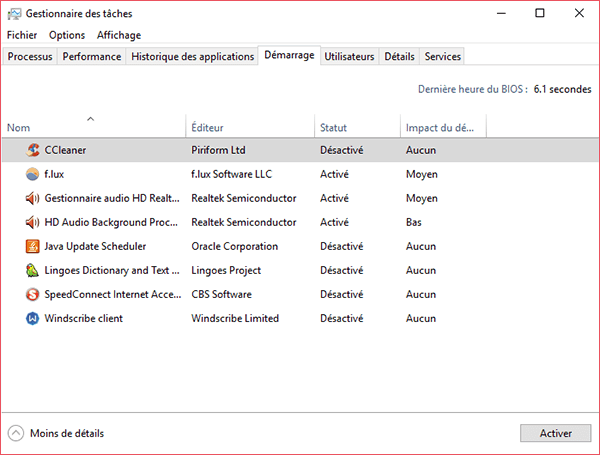The height and width of the screenshot is (455, 600).
Task: Open the Fichier menu
Action: 22,35
